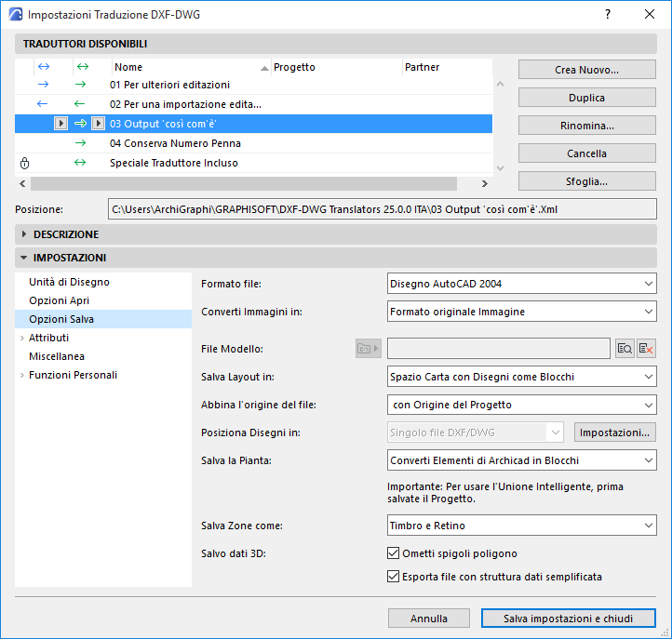
Task: Expand the Funzioni Personali tree item
Action: coord(22,375)
